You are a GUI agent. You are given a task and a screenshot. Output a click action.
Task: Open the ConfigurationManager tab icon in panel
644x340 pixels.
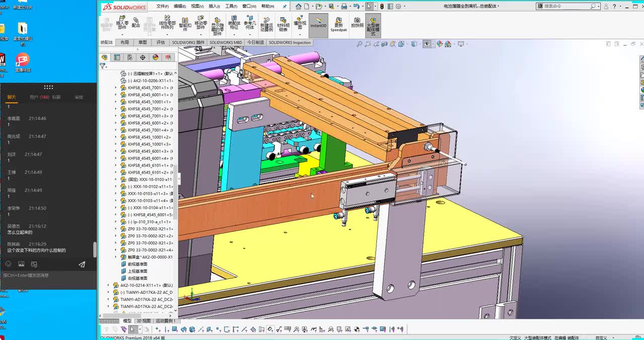[x=130, y=57]
